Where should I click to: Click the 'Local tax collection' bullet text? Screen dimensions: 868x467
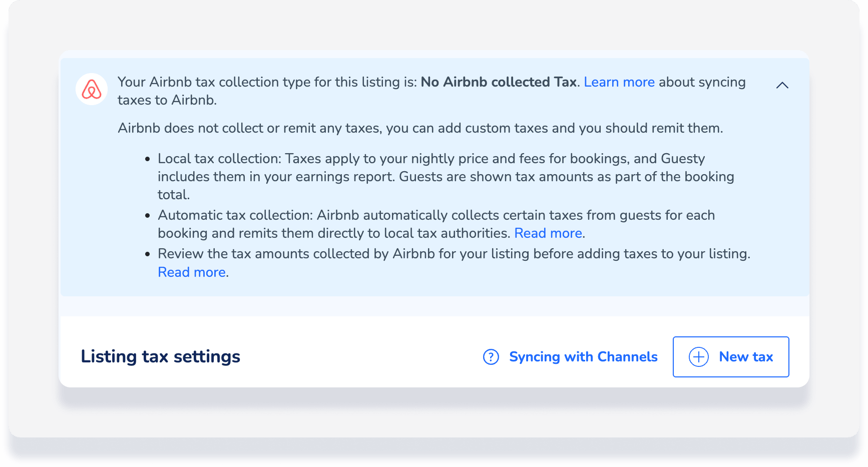[x=446, y=177]
